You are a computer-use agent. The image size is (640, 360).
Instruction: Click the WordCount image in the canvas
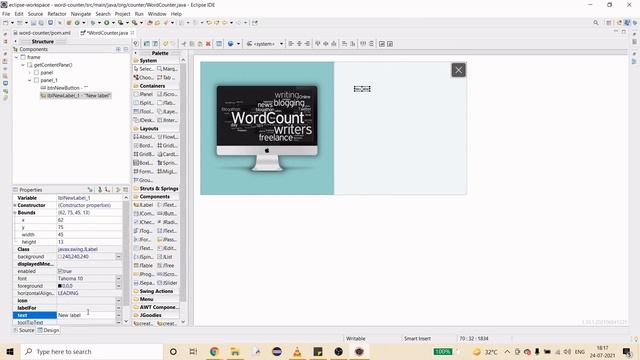coord(267,128)
